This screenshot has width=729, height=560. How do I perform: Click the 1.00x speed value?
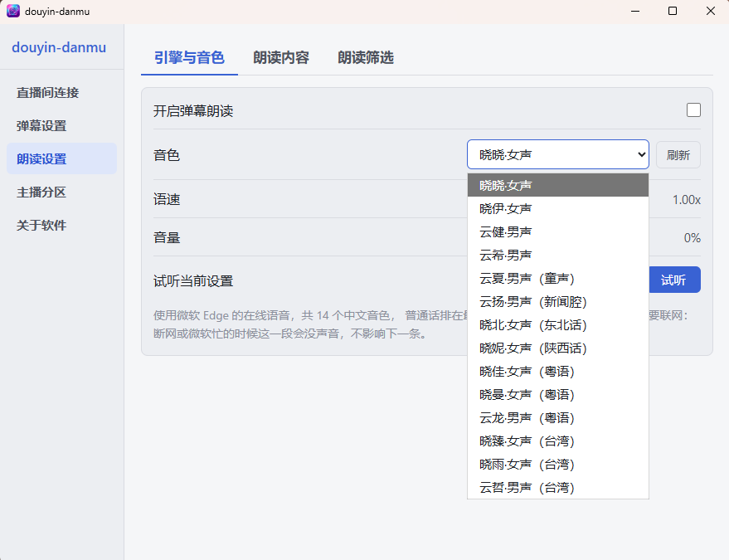686,200
